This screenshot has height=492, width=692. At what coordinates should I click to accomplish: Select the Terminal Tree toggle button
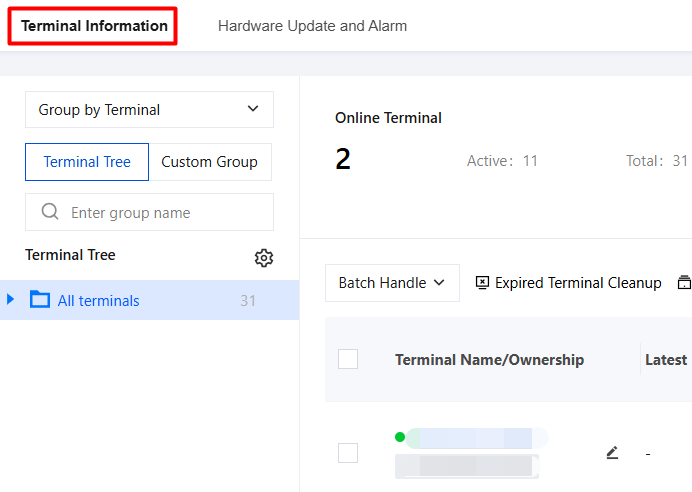[87, 162]
